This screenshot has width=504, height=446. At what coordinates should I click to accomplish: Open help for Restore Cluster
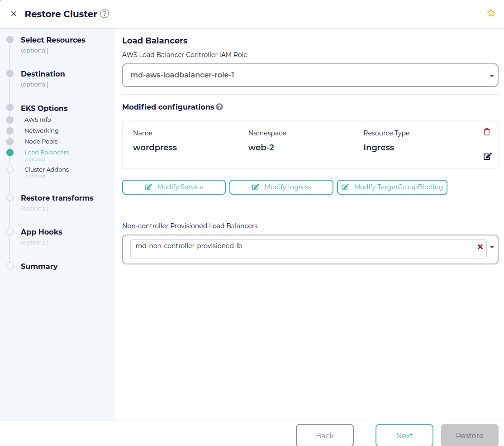[105, 14]
